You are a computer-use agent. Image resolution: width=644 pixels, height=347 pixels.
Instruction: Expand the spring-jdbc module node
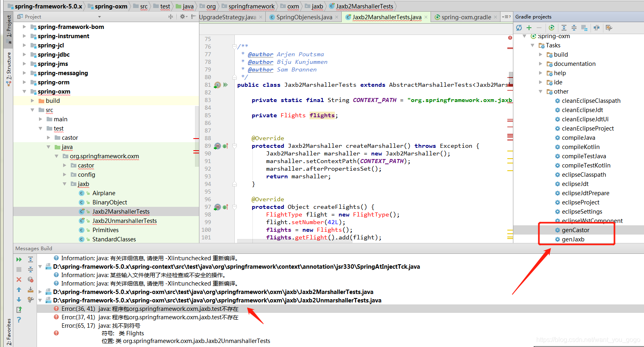(x=24, y=55)
